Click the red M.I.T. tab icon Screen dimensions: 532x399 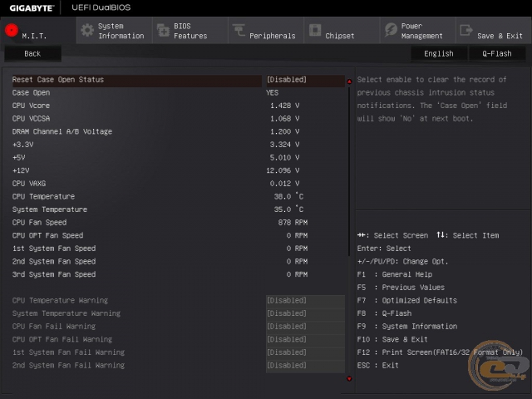click(12, 30)
